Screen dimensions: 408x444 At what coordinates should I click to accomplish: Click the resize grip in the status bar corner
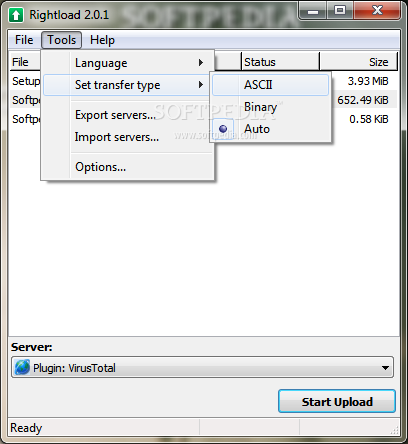(x=395, y=430)
